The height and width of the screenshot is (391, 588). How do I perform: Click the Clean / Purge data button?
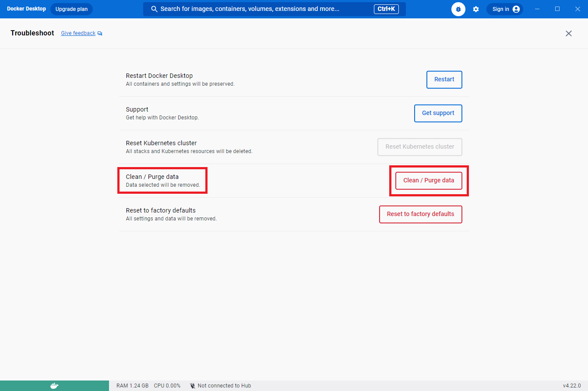click(429, 181)
